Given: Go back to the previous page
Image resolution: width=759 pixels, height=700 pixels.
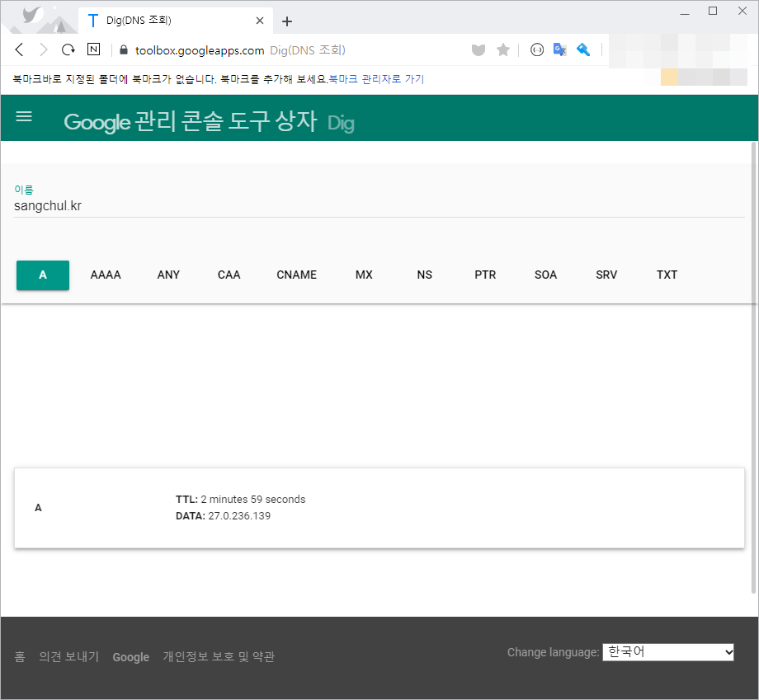Looking at the screenshot, I should 19,49.
